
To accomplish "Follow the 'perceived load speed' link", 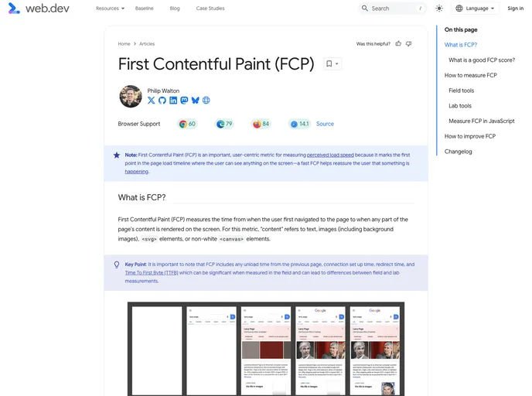I will (330, 155).
